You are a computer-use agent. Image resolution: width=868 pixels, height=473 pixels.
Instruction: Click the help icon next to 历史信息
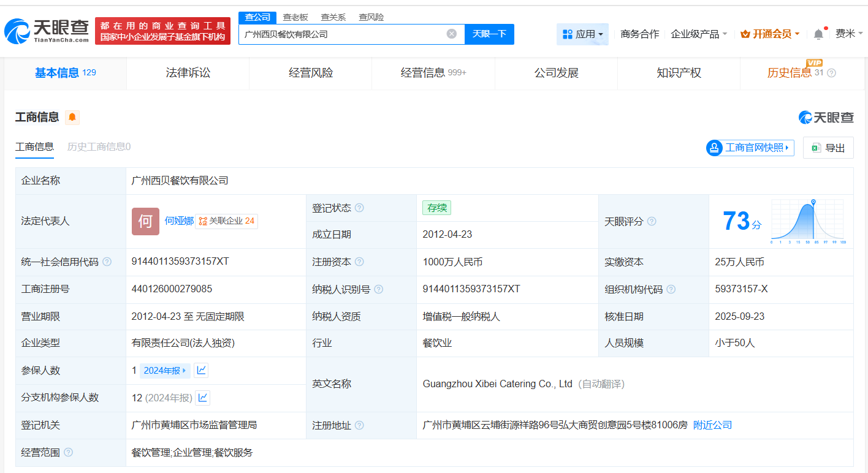(x=831, y=73)
